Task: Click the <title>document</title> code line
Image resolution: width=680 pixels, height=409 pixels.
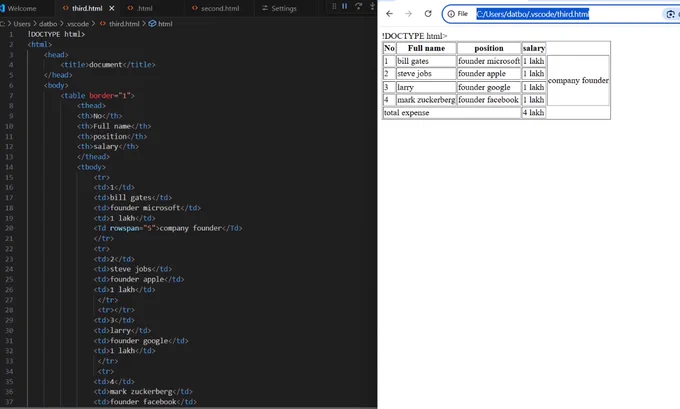Action: pyautogui.click(x=108, y=65)
